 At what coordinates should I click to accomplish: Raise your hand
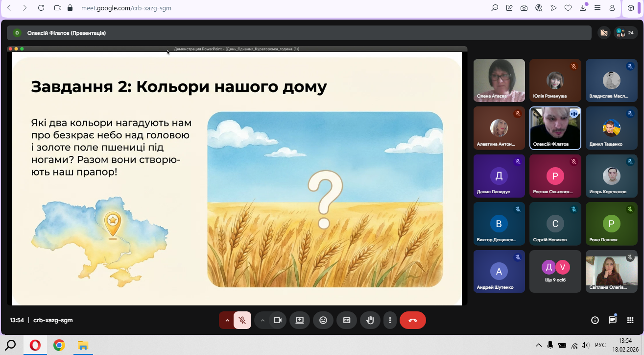pyautogui.click(x=370, y=320)
